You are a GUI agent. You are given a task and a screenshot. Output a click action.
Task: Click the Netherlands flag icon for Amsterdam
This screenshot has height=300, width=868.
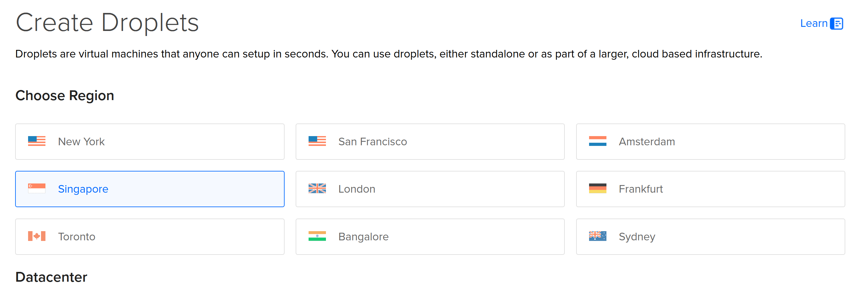597,141
